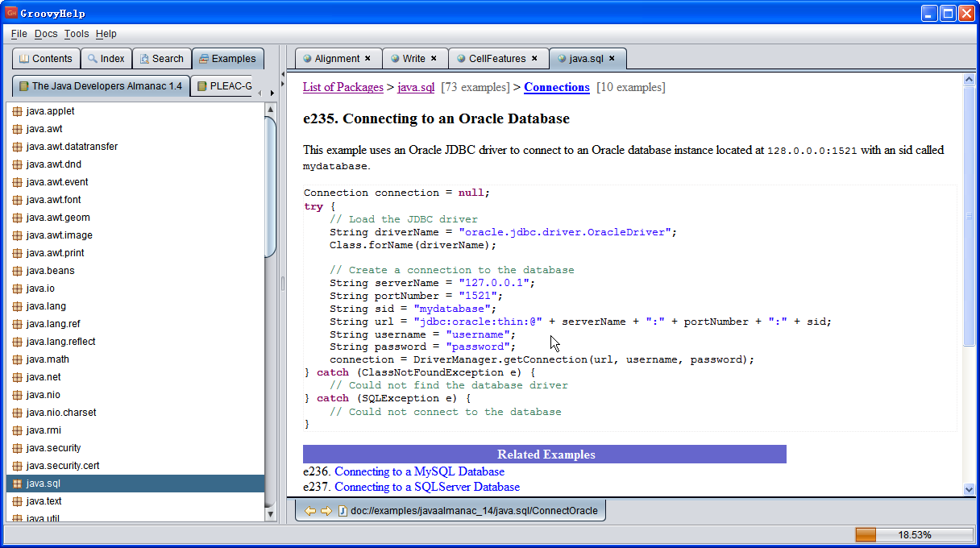
Task: Open Connecting to a SQLServer Database link
Action: pos(427,487)
